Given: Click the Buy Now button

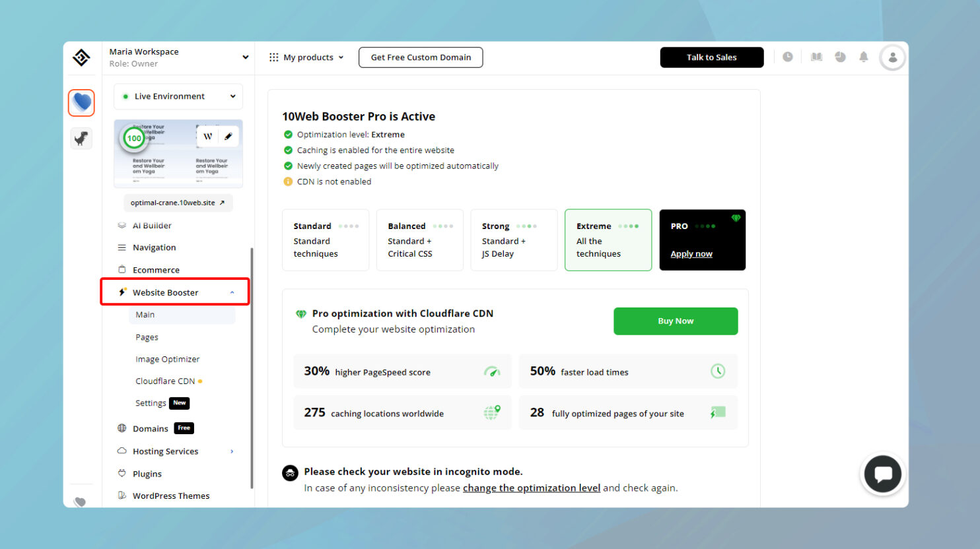Looking at the screenshot, I should [x=675, y=321].
